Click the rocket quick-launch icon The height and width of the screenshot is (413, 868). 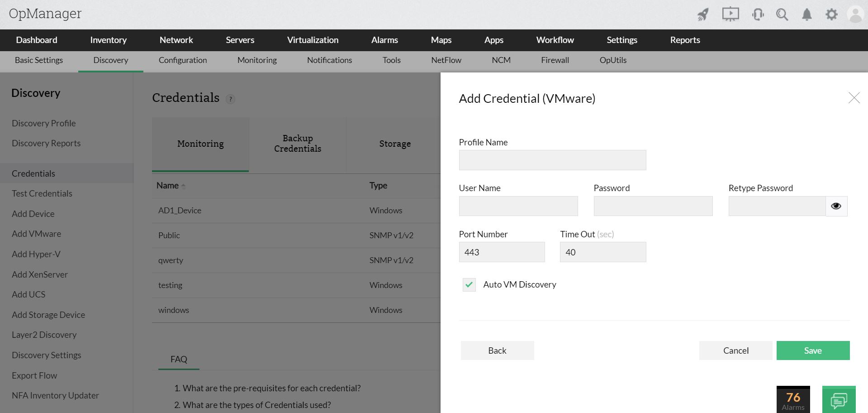(702, 14)
